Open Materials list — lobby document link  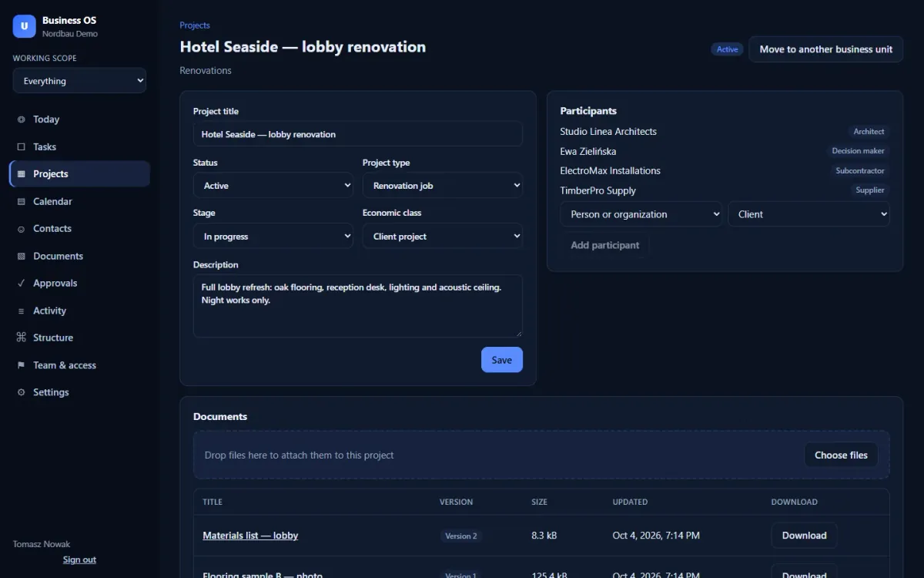coord(250,536)
